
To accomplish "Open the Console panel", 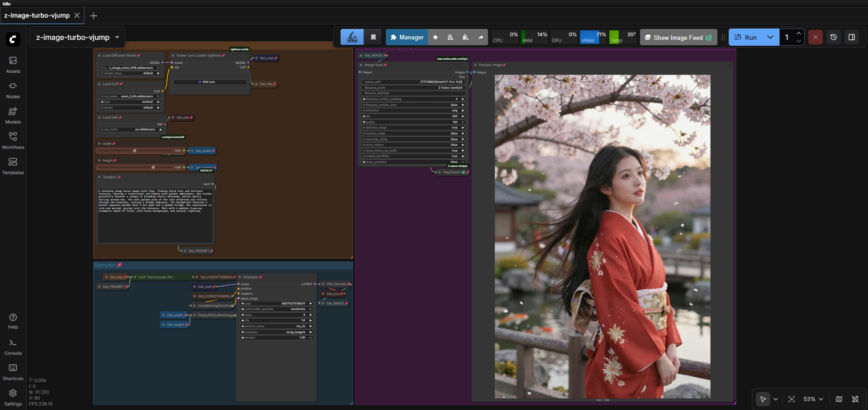I will [x=13, y=347].
